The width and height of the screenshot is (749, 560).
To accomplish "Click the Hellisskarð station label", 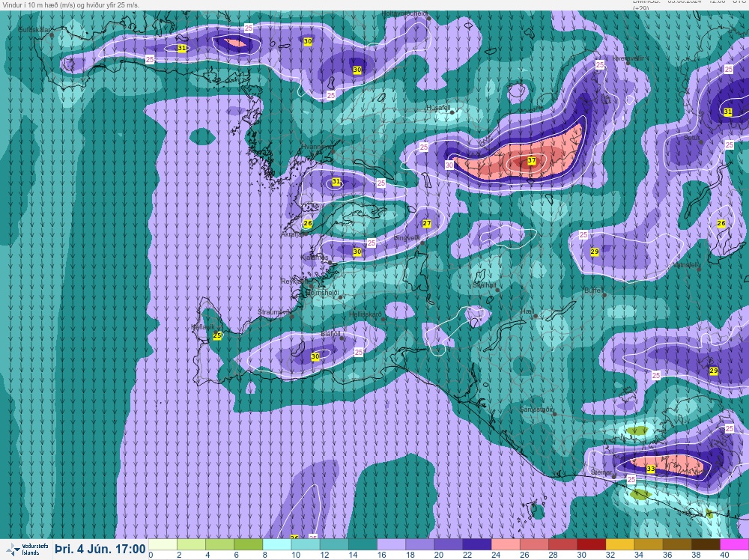I will pos(366,314).
